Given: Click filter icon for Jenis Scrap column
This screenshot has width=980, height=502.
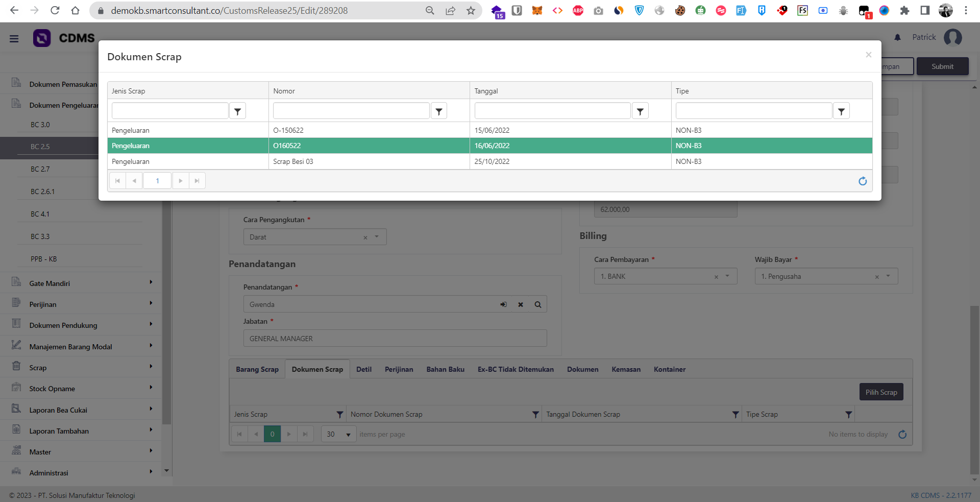Looking at the screenshot, I should coord(237,111).
